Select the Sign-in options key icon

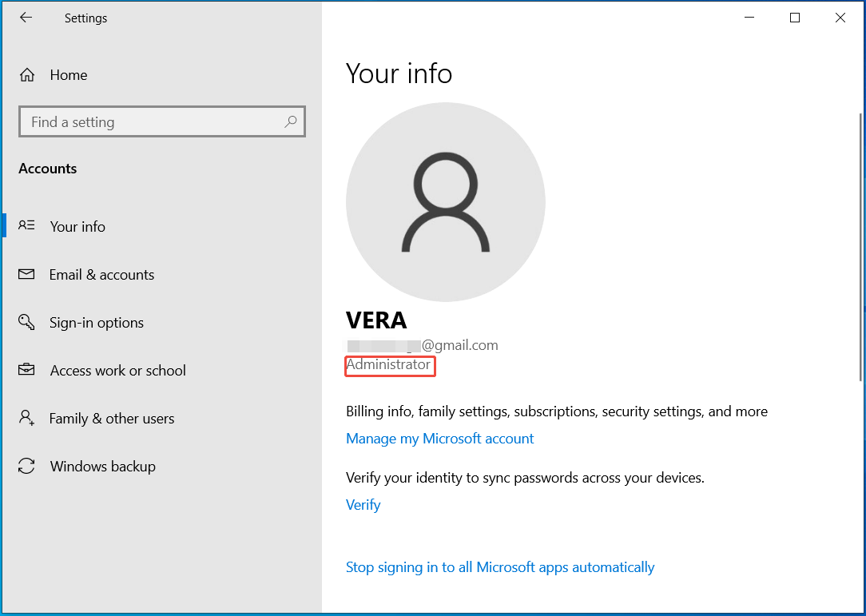point(26,322)
